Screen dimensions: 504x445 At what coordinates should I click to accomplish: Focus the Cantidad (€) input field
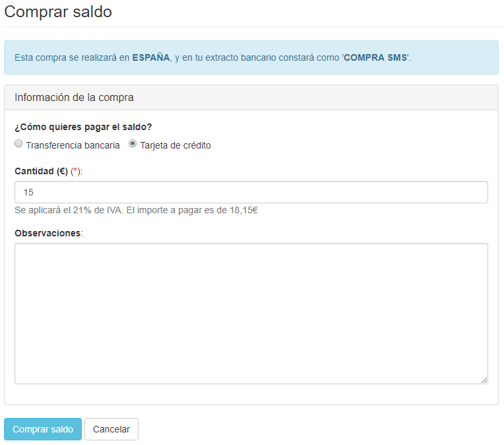coord(251,192)
